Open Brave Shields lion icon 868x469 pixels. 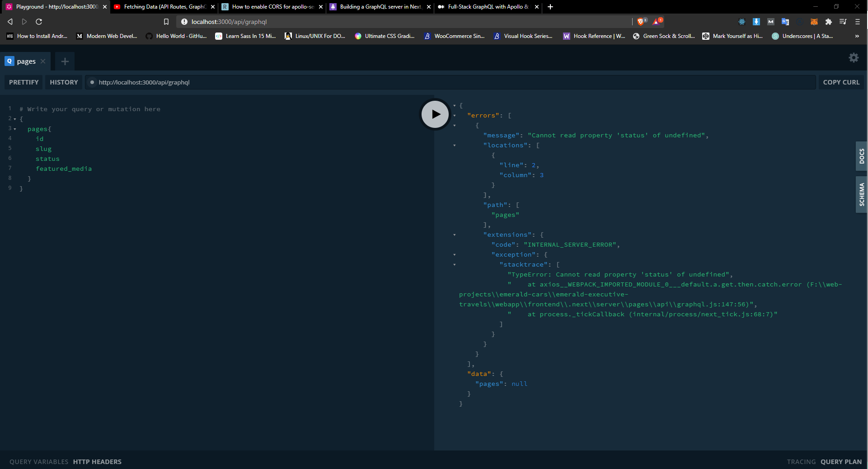(x=641, y=21)
